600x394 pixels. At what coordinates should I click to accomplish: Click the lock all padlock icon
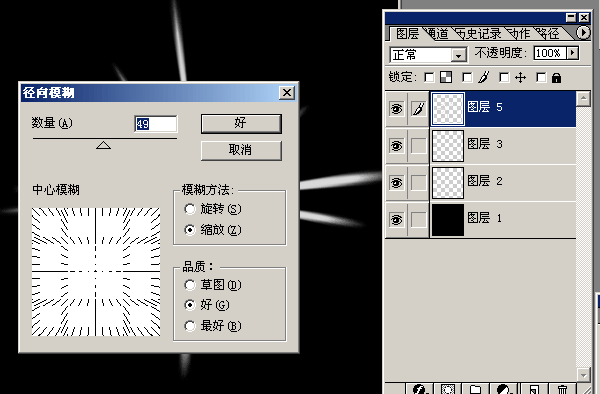(556, 78)
